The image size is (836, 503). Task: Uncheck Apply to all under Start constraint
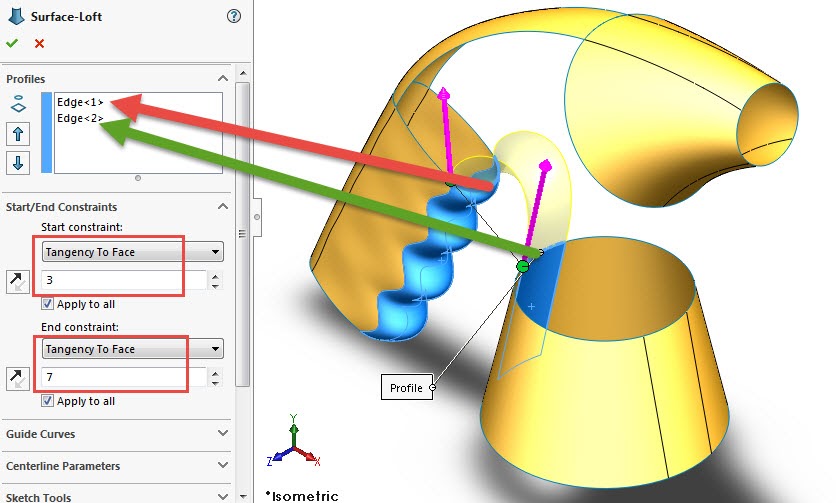point(47,304)
